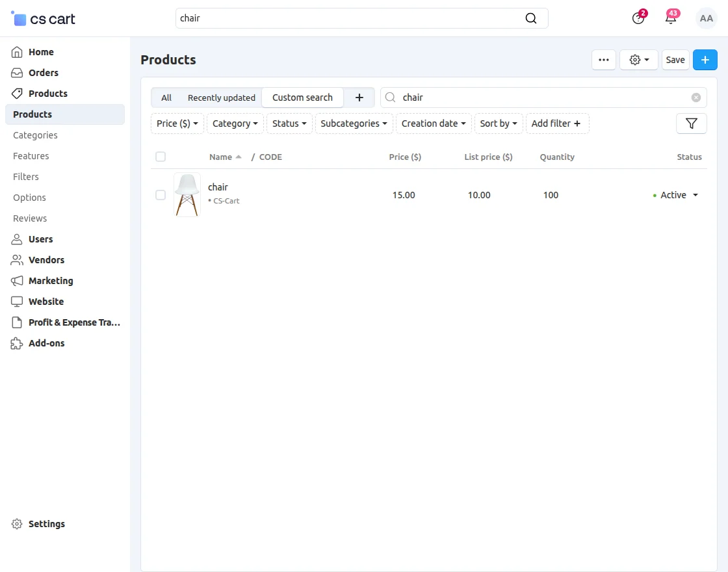Click the chair product thumbnail image
The image size is (728, 572).
coord(187,195)
